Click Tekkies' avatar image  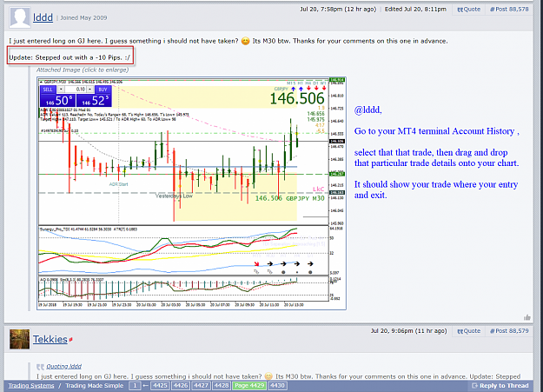click(20, 339)
